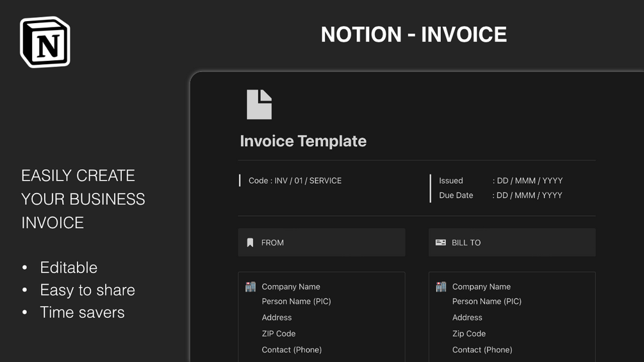Click the Notion logo icon
The height and width of the screenshot is (362, 644).
tap(45, 42)
